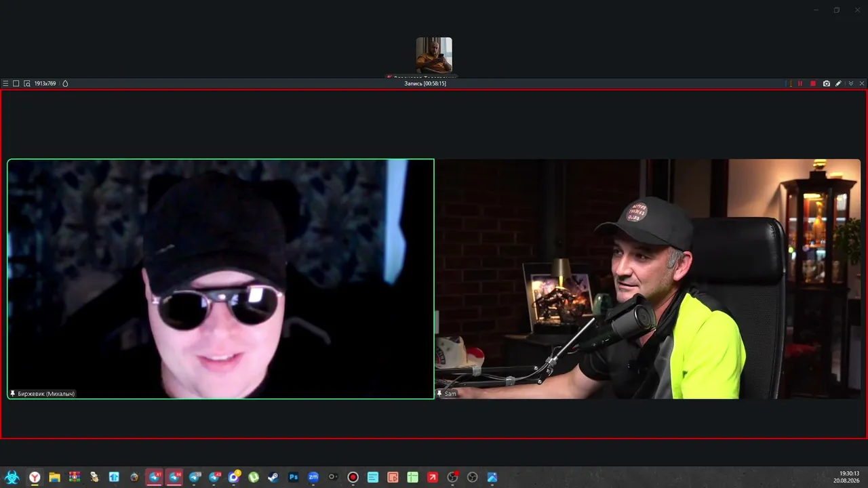Screen dimensions: 868x488
Task: Open the blue notes app in taskbar
Action: point(373,477)
